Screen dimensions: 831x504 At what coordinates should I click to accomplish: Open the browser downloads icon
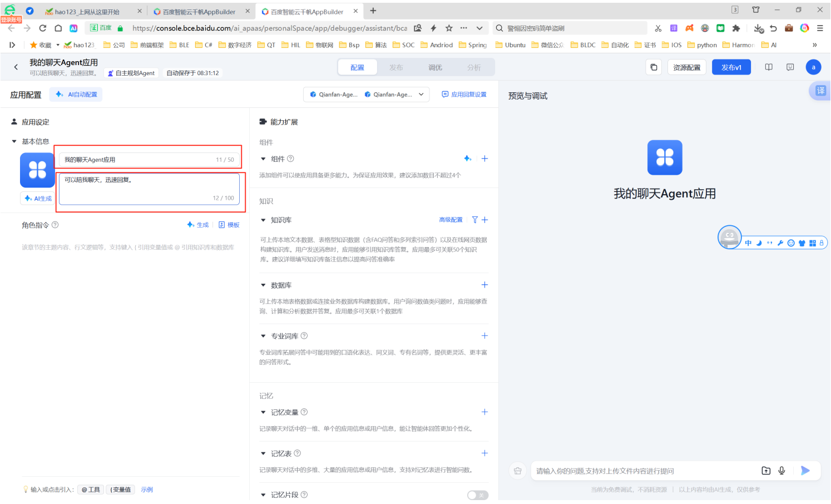coord(758,28)
